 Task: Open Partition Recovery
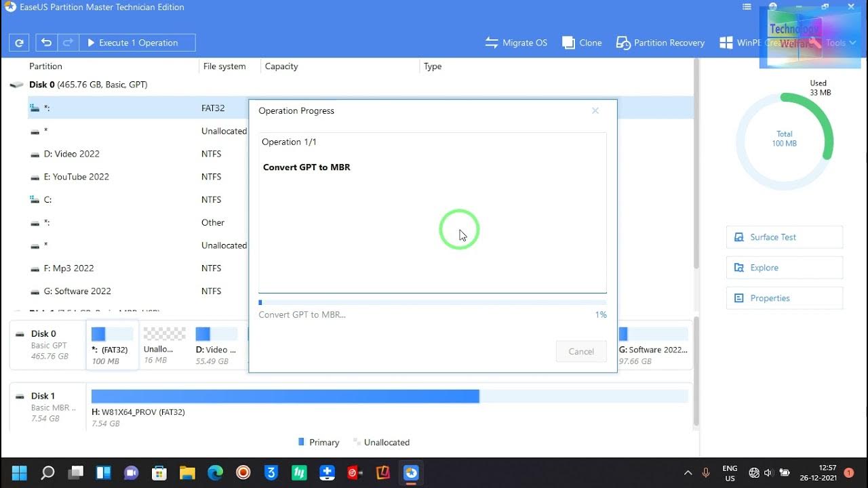click(660, 43)
